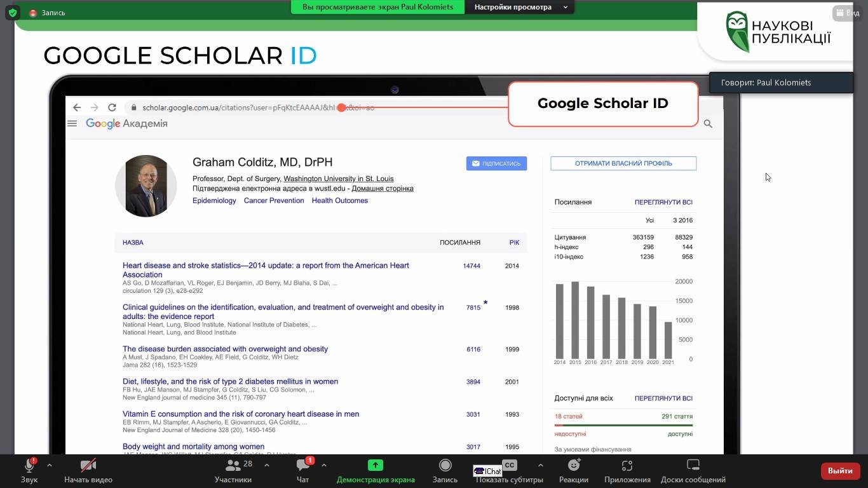Click citation count 6116
The width and height of the screenshot is (868, 488).
[473, 349]
